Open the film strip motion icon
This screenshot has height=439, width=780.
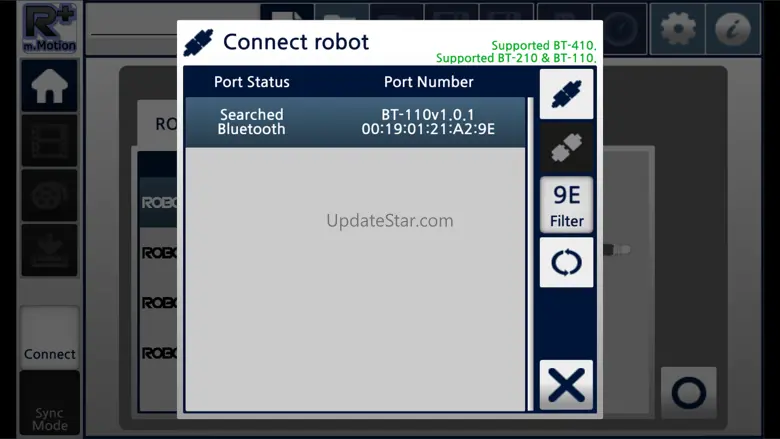pos(49,141)
